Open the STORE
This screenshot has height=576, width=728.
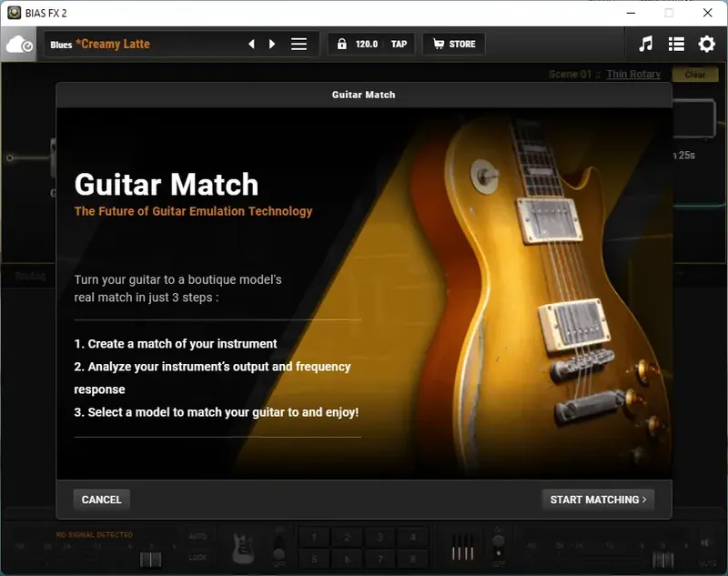(x=454, y=44)
